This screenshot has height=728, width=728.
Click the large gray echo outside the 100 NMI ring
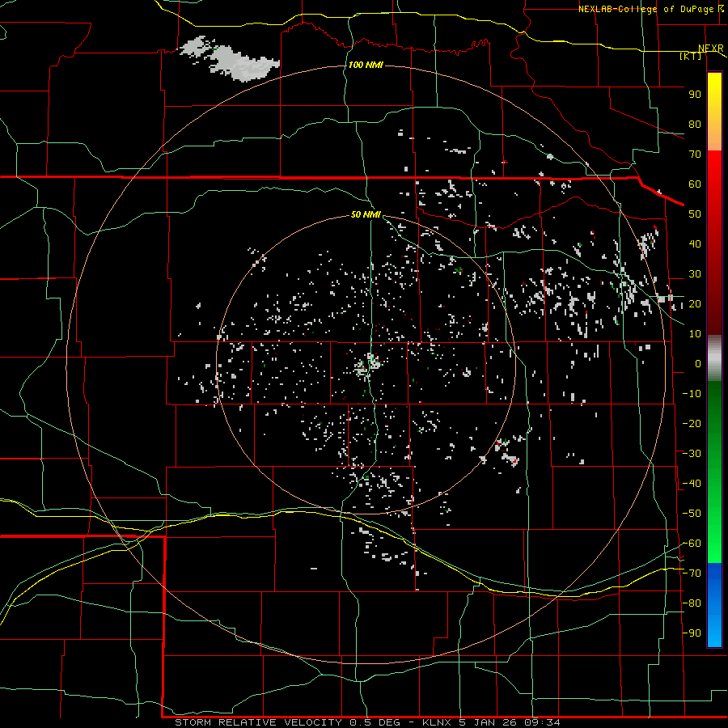point(230,59)
